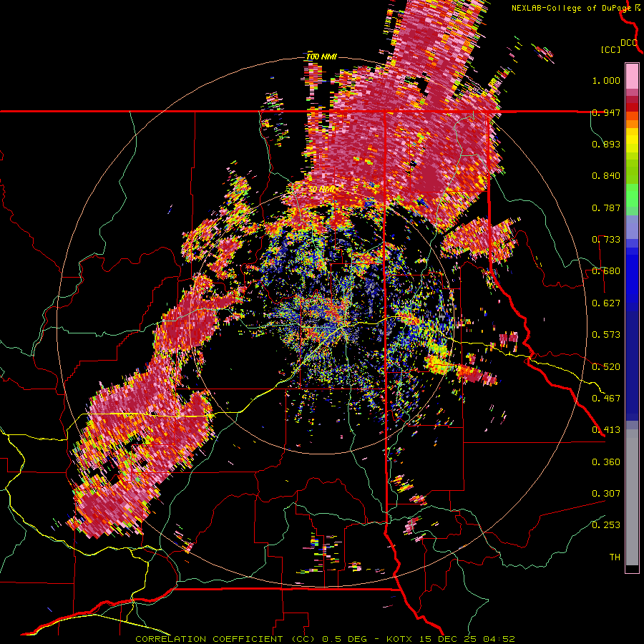The width and height of the screenshot is (644, 644).
Task: Click the [CC] legend unit label
Action: click(x=610, y=49)
